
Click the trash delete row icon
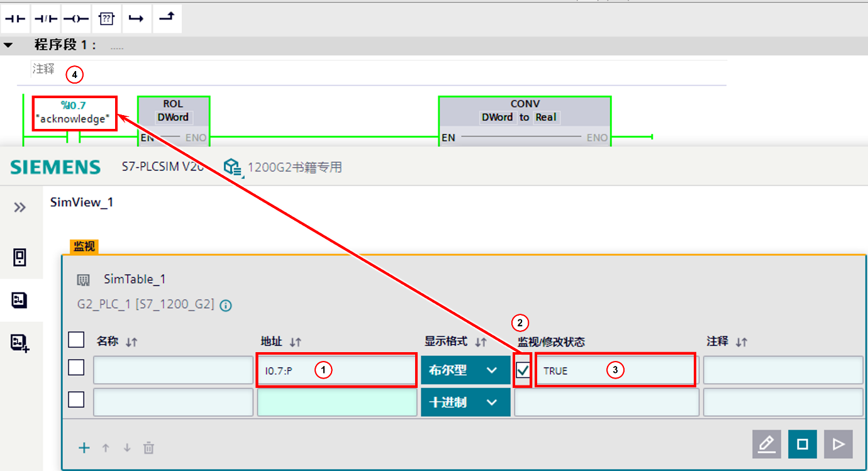pos(148,448)
